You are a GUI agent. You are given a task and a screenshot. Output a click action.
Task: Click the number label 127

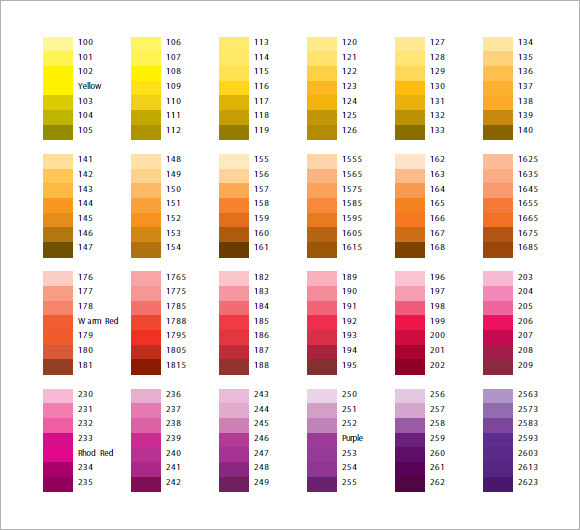click(x=438, y=42)
